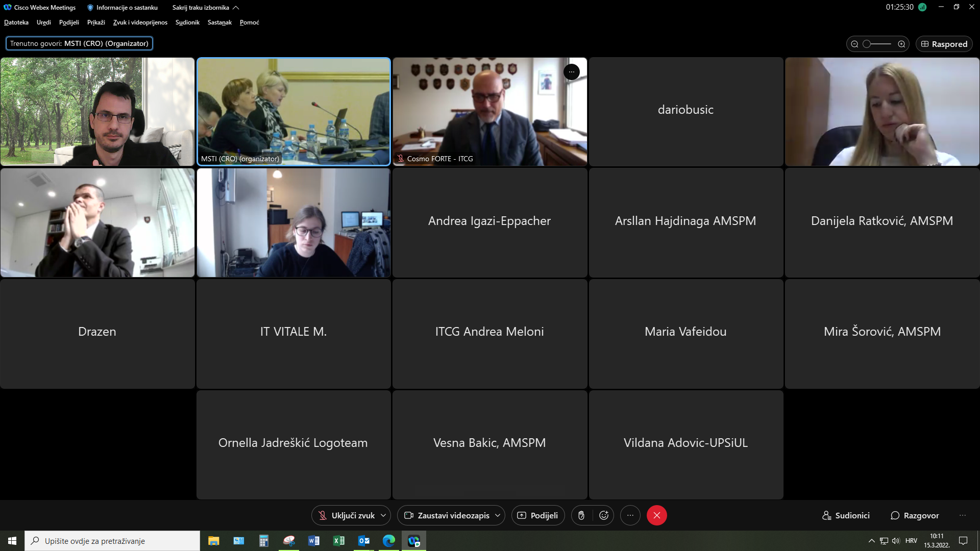The height and width of the screenshot is (551, 980).
Task: Show hidden system tray icons
Action: click(871, 541)
